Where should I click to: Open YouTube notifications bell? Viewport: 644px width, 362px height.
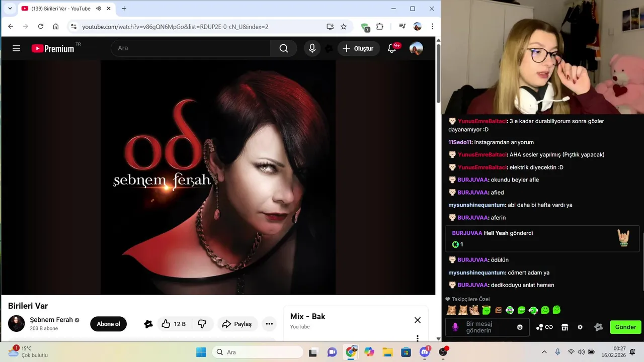tap(392, 48)
